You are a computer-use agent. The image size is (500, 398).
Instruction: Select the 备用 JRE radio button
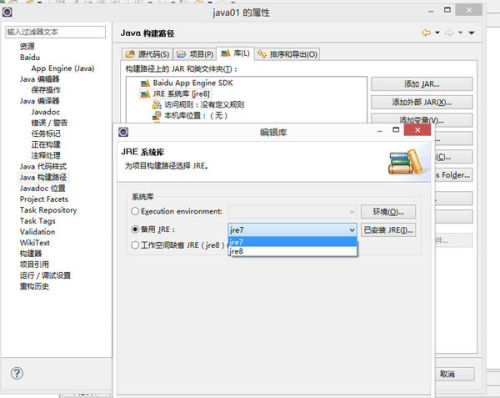click(135, 229)
